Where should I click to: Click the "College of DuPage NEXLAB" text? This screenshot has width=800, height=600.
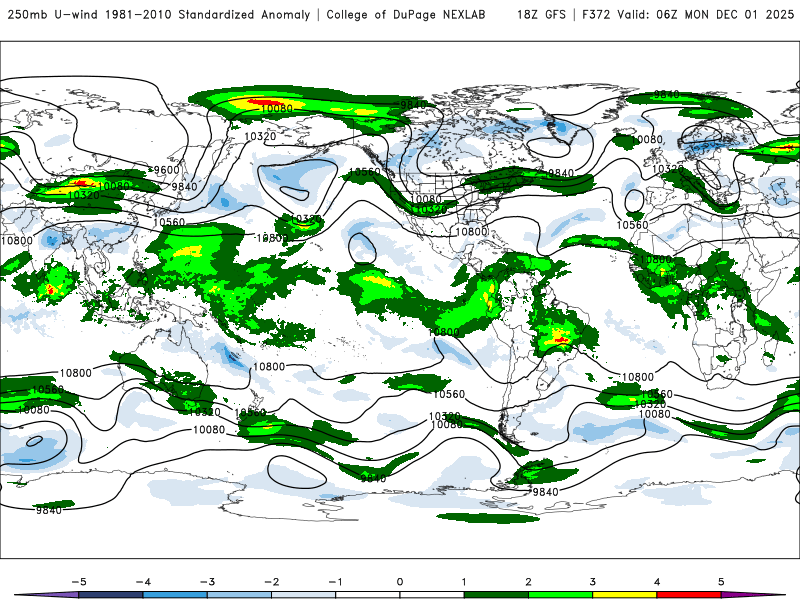[406, 15]
